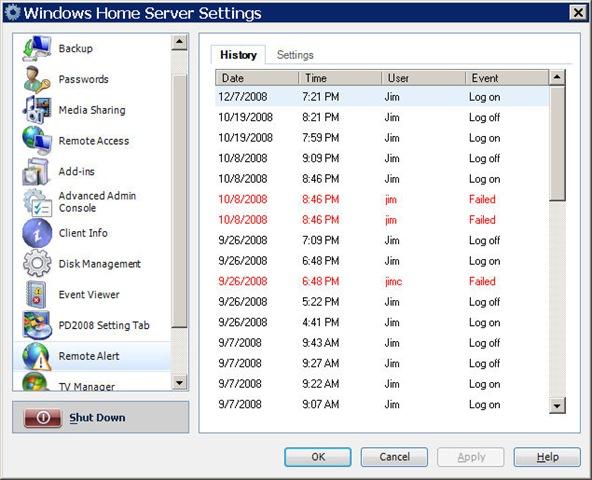This screenshot has width=592, height=480.
Task: Click the history list scroll-down arrow
Action: (x=557, y=406)
